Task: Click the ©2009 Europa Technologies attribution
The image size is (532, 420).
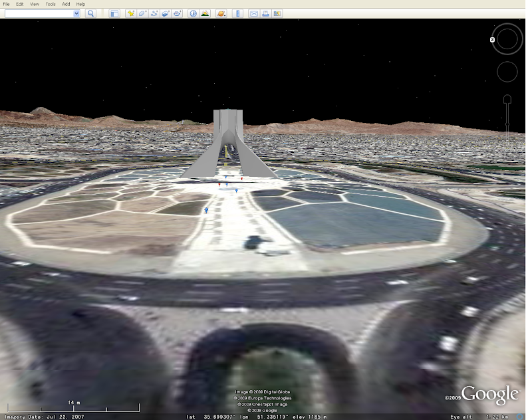Action: (262, 398)
